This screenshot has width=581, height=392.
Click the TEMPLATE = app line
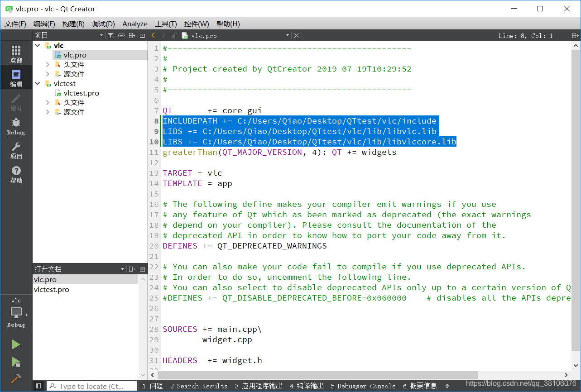(197, 183)
